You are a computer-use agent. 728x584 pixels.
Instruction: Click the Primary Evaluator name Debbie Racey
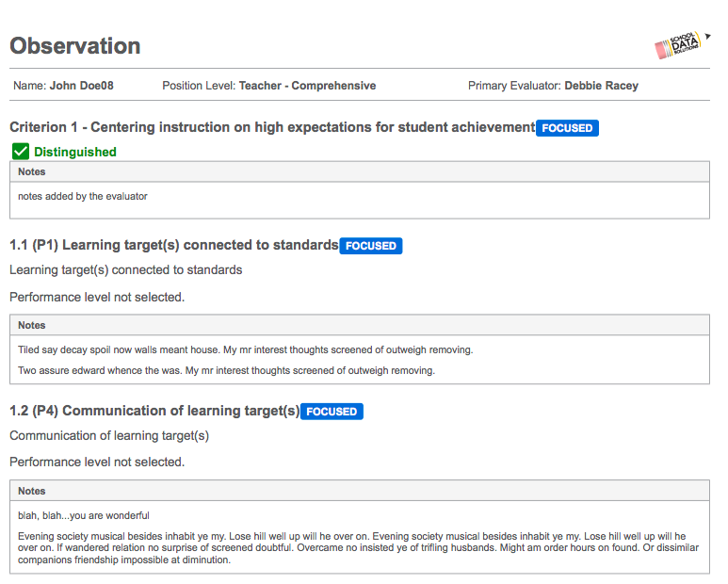(x=601, y=86)
